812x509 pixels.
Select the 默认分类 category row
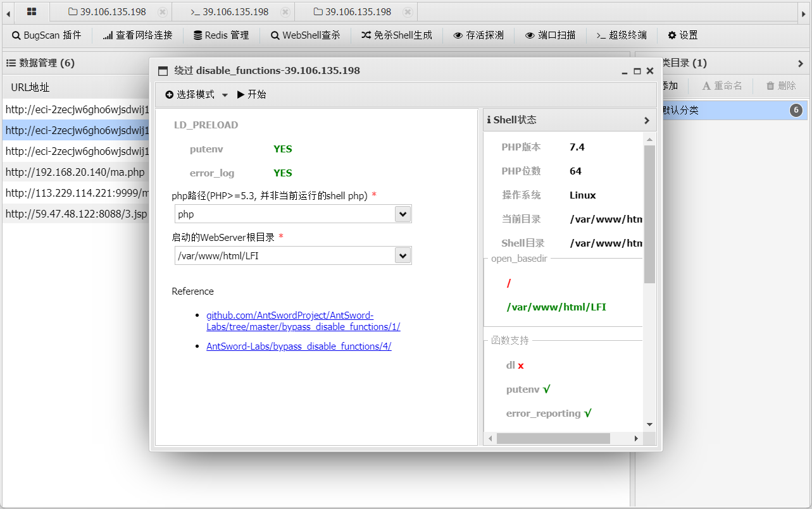pos(734,110)
